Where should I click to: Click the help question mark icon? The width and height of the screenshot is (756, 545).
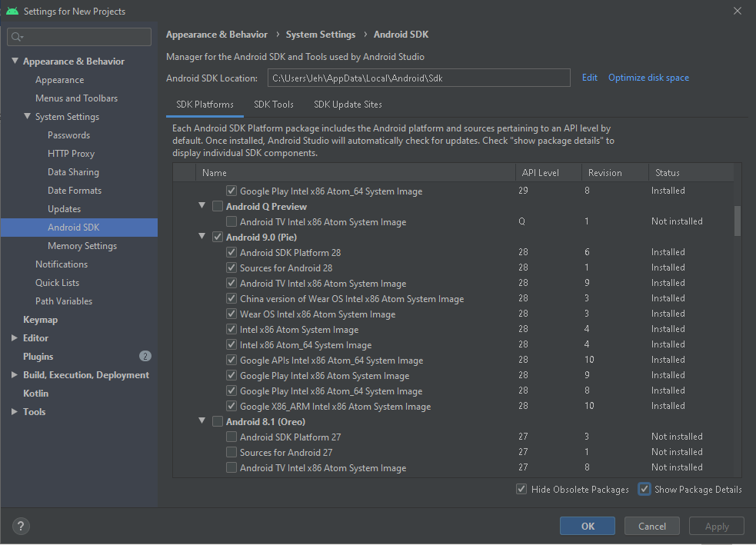[21, 526]
